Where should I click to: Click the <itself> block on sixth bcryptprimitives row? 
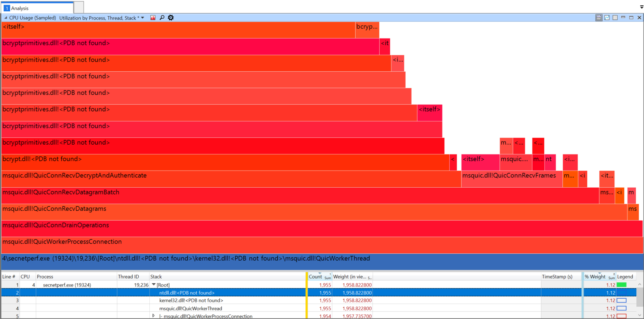click(x=429, y=113)
